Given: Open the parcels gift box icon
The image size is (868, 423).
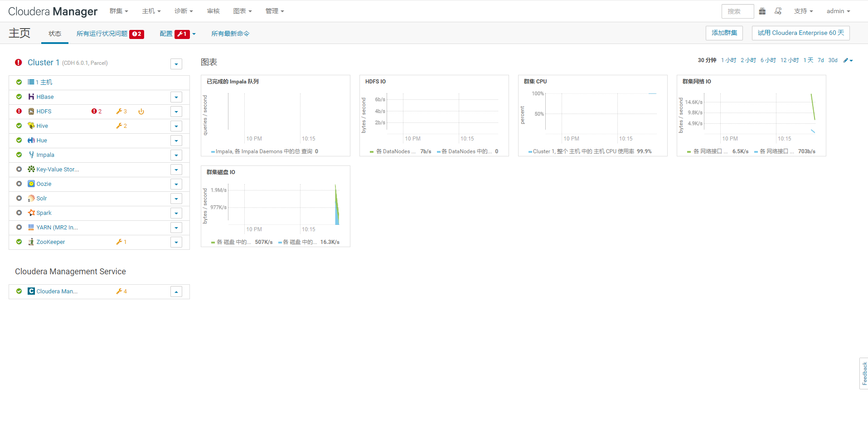Looking at the screenshot, I should (x=762, y=11).
